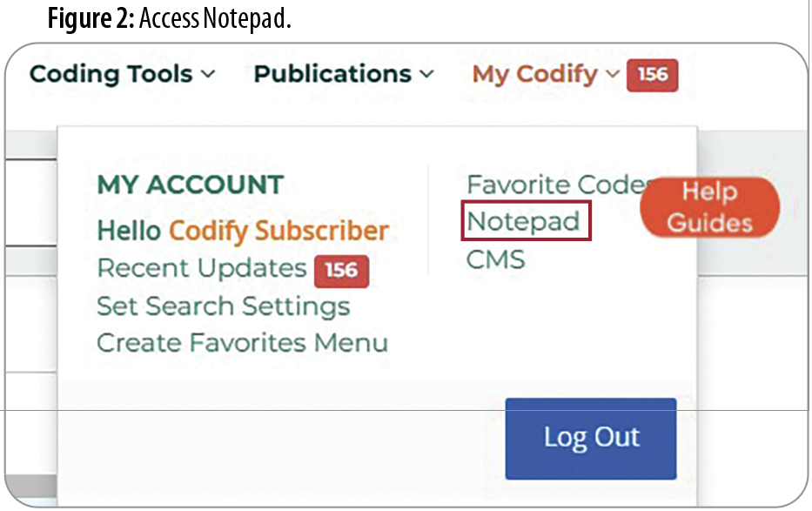Viewport: 812px width, 511px height.
Task: Open the Recent Updates link
Action: pos(202,268)
